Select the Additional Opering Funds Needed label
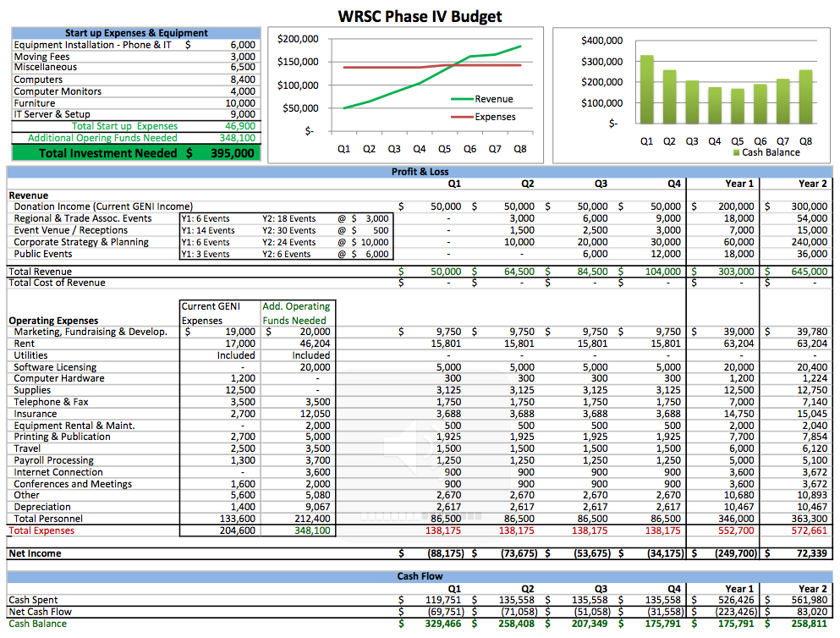840x638 pixels. coord(102,138)
